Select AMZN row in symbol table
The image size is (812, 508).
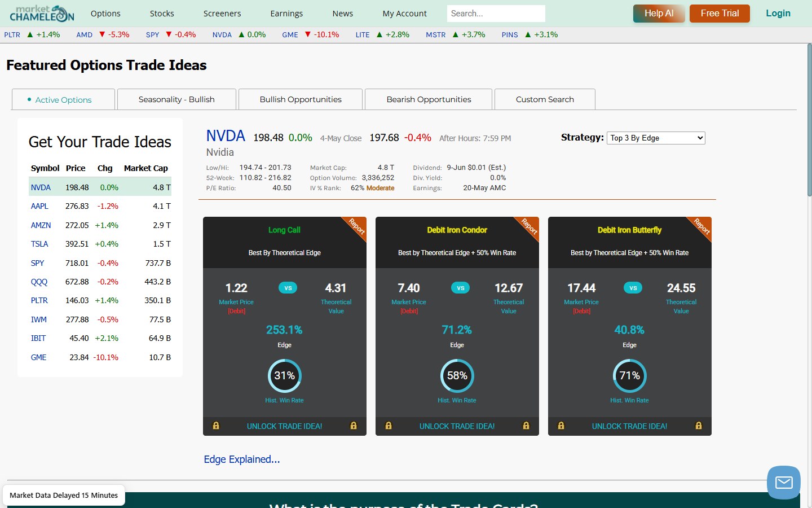(100, 225)
